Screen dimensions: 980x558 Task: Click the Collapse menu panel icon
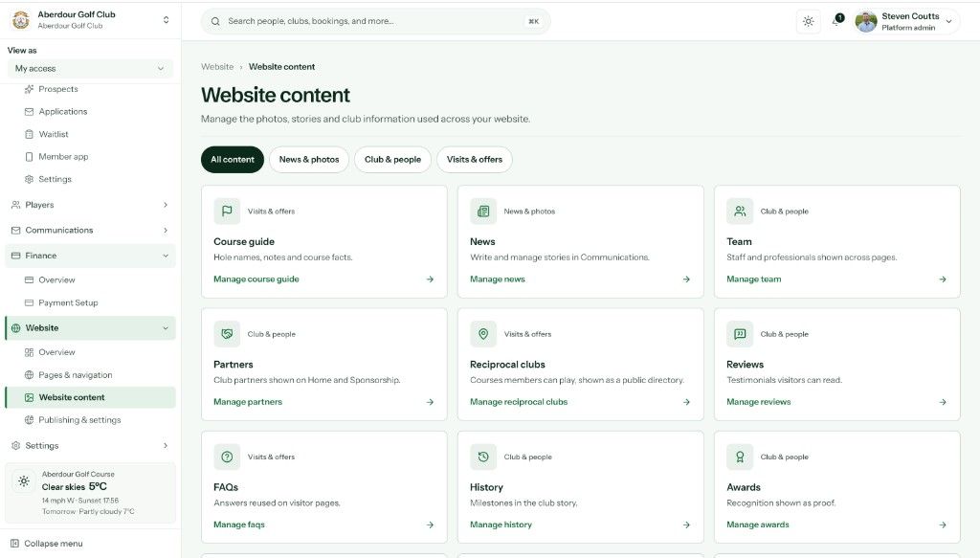(x=14, y=544)
